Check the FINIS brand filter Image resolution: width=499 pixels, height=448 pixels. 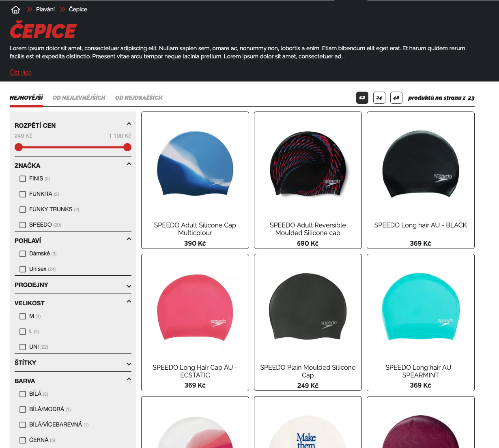click(x=23, y=179)
